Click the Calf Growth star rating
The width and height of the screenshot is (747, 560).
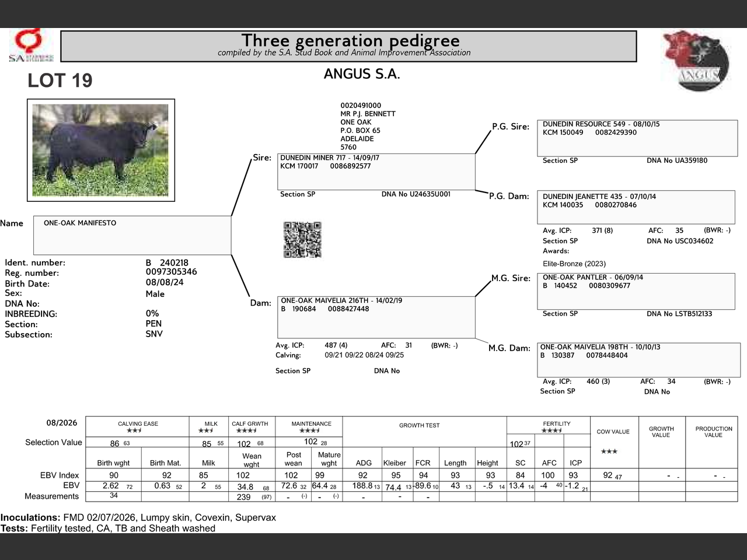point(246,430)
